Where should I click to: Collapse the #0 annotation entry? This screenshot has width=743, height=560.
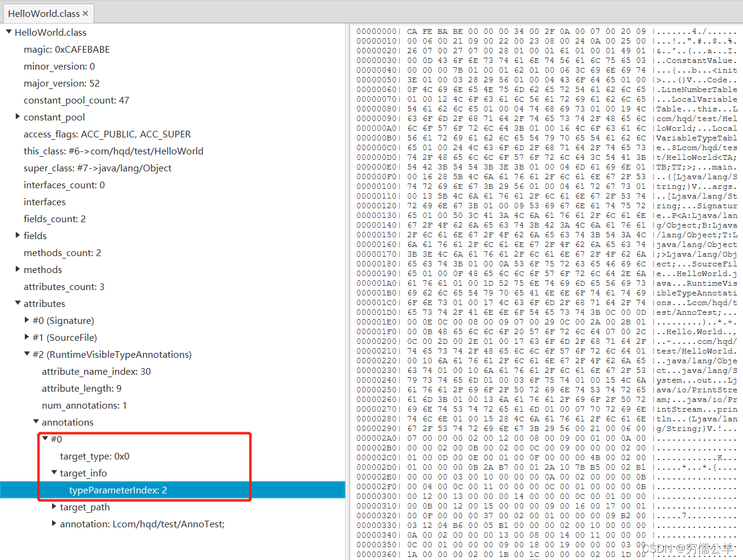coord(45,439)
